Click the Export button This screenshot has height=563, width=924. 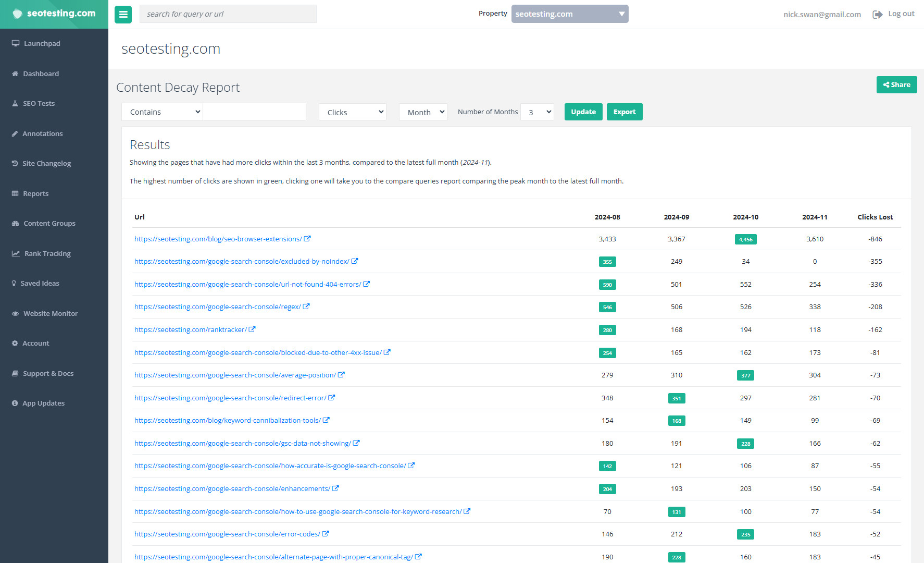click(625, 112)
